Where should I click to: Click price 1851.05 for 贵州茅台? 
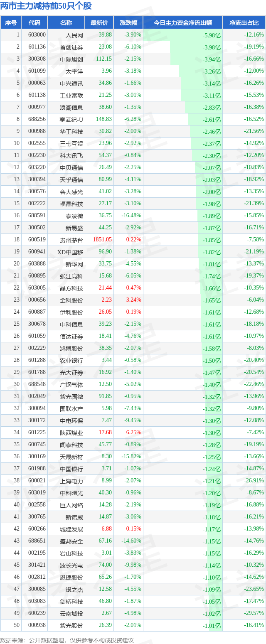point(102,240)
